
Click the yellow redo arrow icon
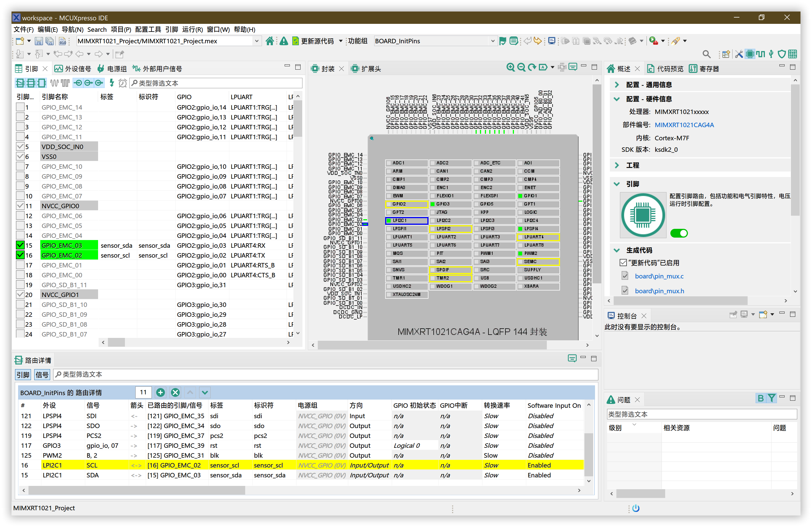coord(538,41)
